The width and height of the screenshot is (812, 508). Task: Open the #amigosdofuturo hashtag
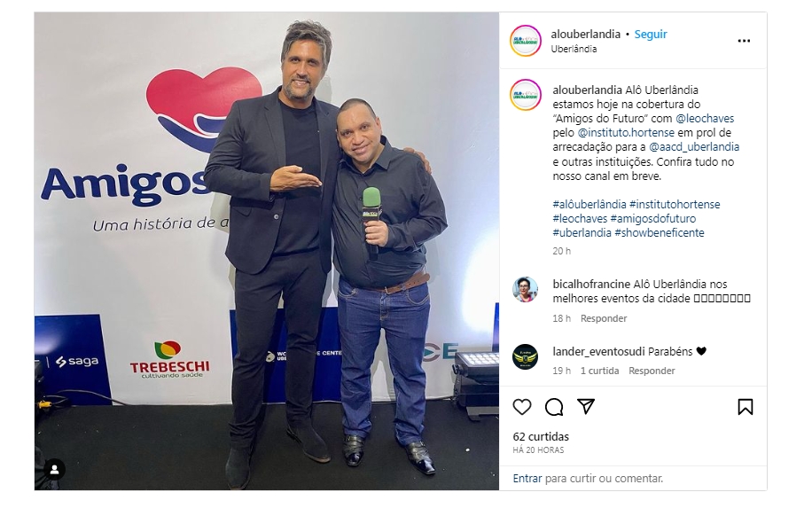(653, 218)
